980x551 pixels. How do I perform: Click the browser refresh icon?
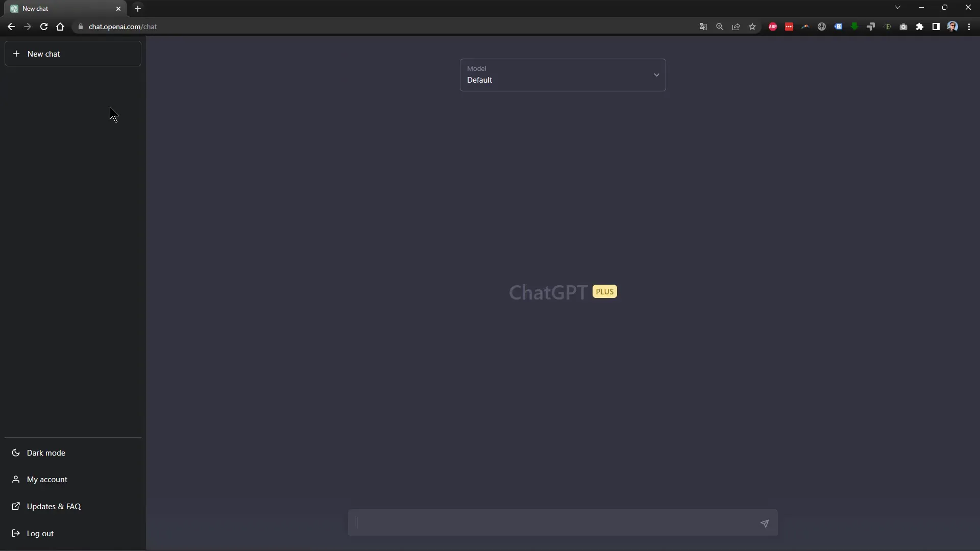(44, 26)
